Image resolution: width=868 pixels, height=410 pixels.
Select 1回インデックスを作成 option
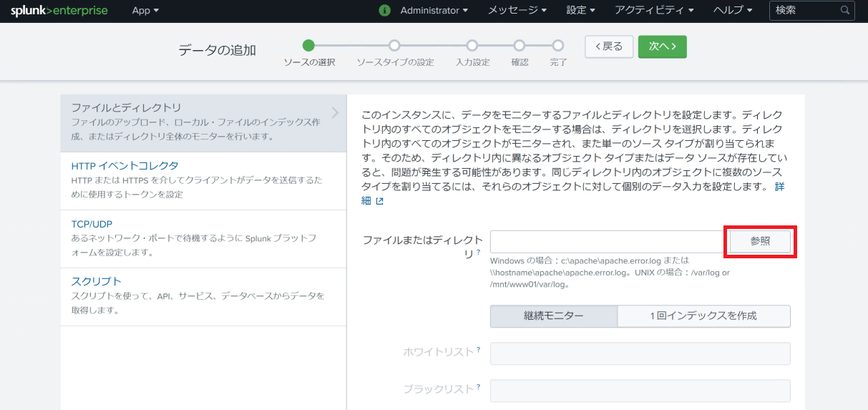tap(704, 316)
